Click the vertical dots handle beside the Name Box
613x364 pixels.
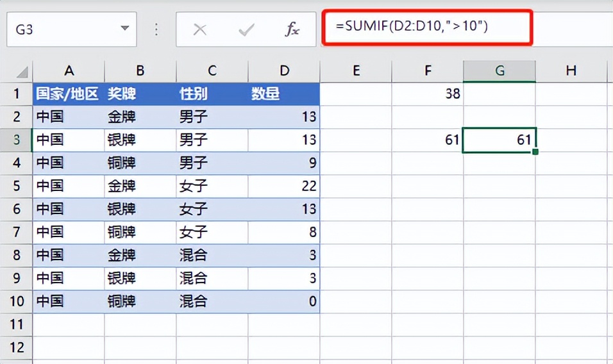tap(156, 29)
